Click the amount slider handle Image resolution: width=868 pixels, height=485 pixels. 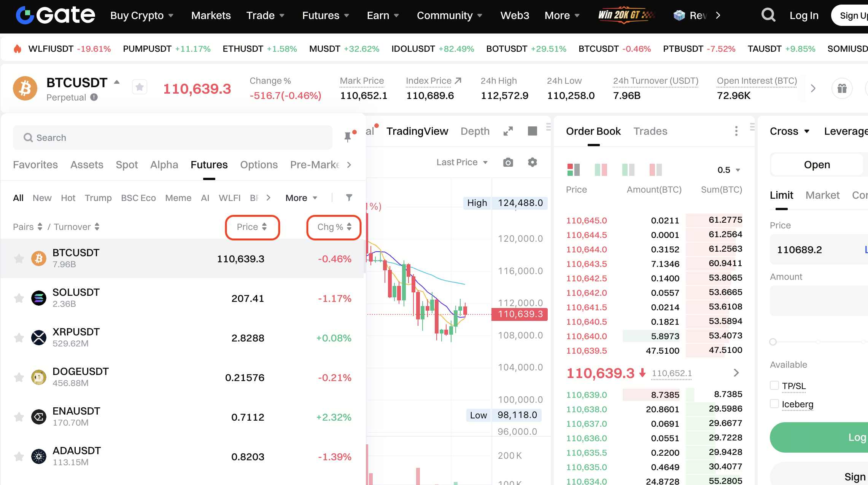coord(773,342)
